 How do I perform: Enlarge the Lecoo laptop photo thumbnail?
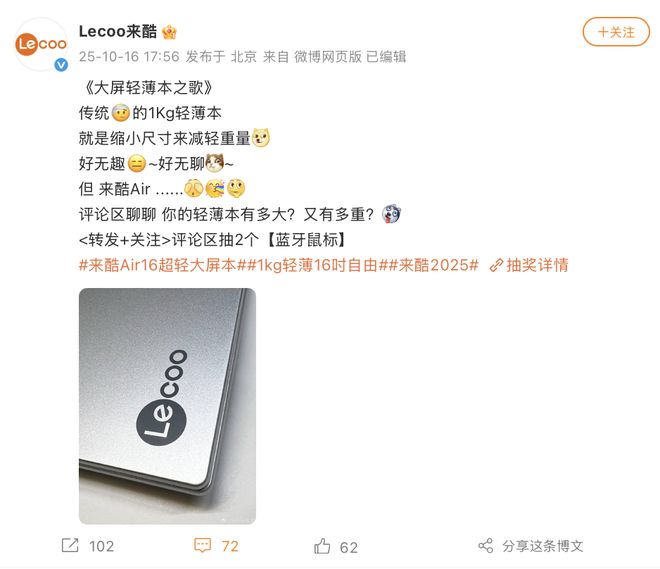[x=167, y=406]
